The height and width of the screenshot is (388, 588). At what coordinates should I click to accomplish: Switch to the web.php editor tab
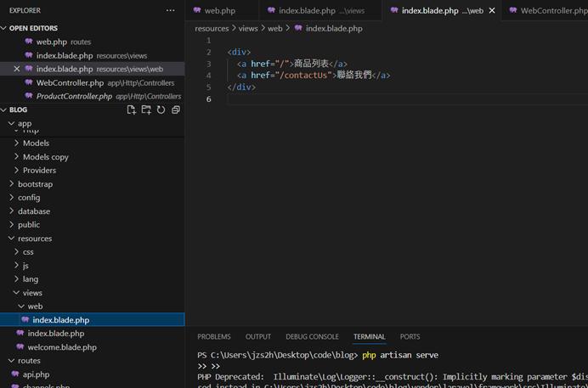tap(222, 10)
